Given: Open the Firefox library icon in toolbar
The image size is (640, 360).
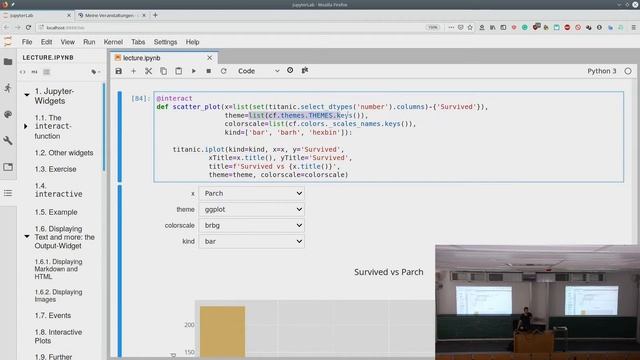Looking at the screenshot, I should pyautogui.click(x=493, y=27).
